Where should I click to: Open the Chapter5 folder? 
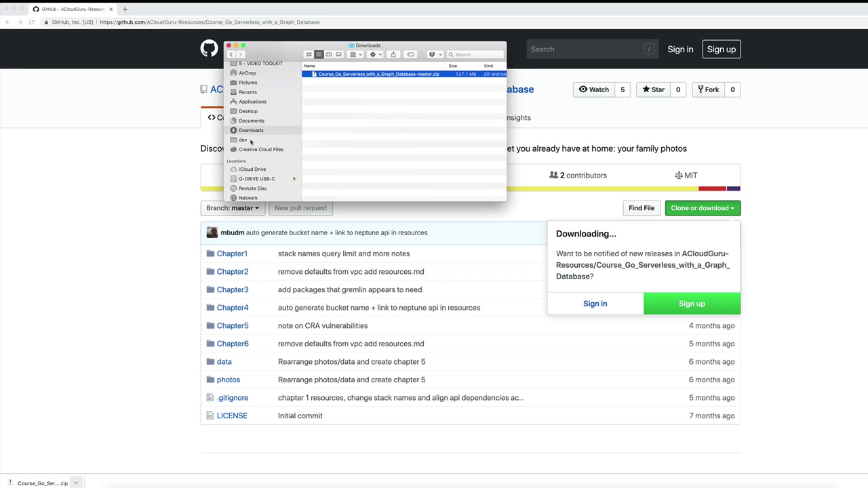coord(233,326)
